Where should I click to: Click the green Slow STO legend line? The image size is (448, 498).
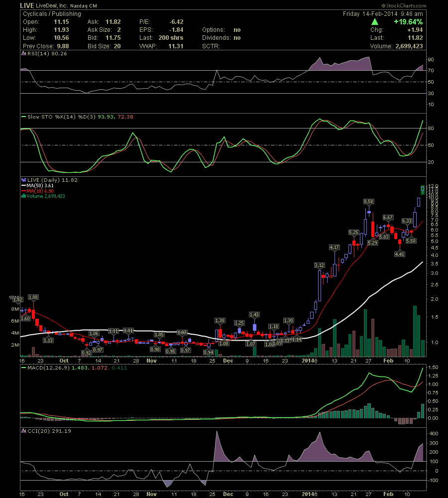pyautogui.click(x=23, y=117)
